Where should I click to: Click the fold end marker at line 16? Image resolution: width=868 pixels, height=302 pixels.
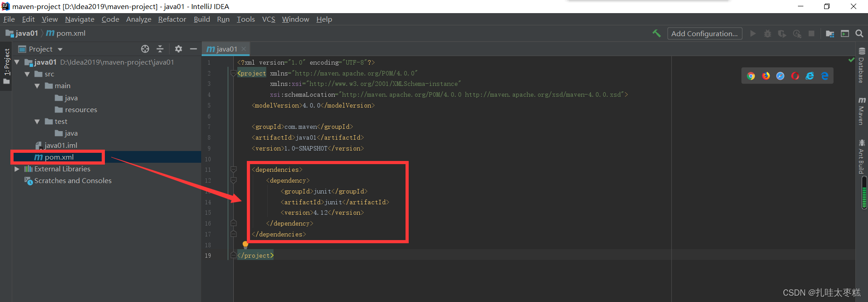point(234,223)
